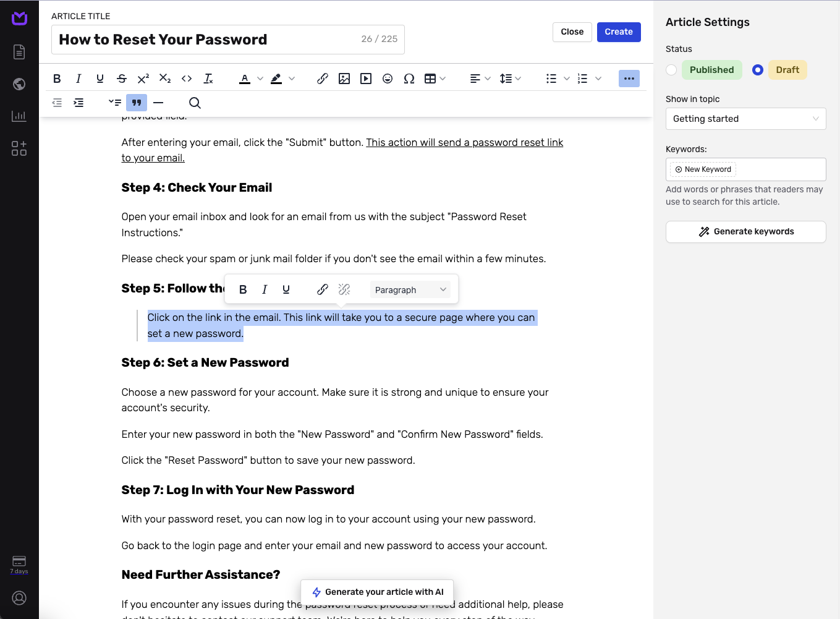Expand the table options arrow
The width and height of the screenshot is (840, 619).
pyautogui.click(x=443, y=79)
